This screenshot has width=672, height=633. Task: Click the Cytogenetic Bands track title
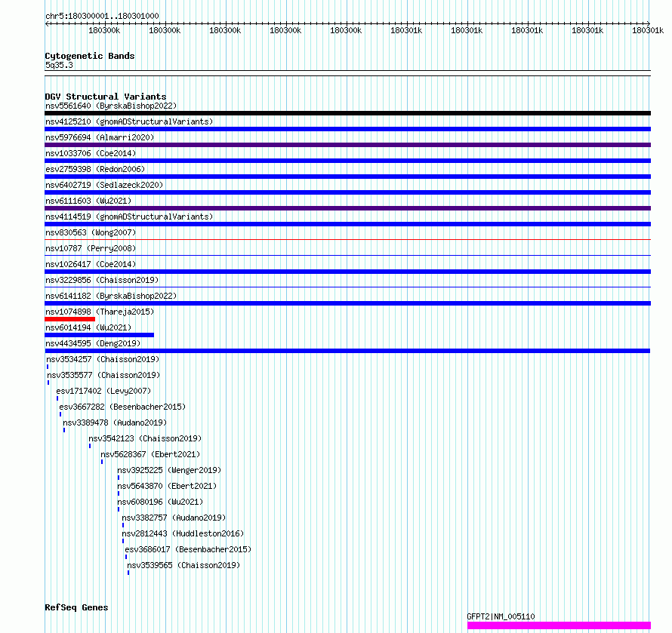[x=90, y=56]
